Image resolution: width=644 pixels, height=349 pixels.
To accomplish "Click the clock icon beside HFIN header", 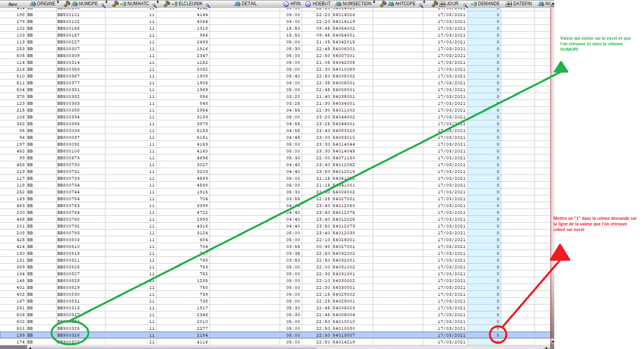I will [286, 4].
